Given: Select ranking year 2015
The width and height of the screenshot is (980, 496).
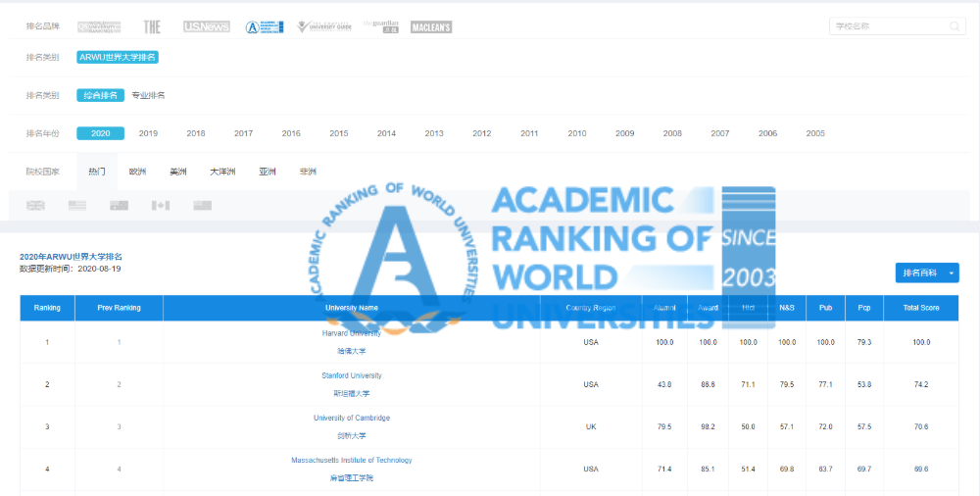Looking at the screenshot, I should click(x=339, y=133).
